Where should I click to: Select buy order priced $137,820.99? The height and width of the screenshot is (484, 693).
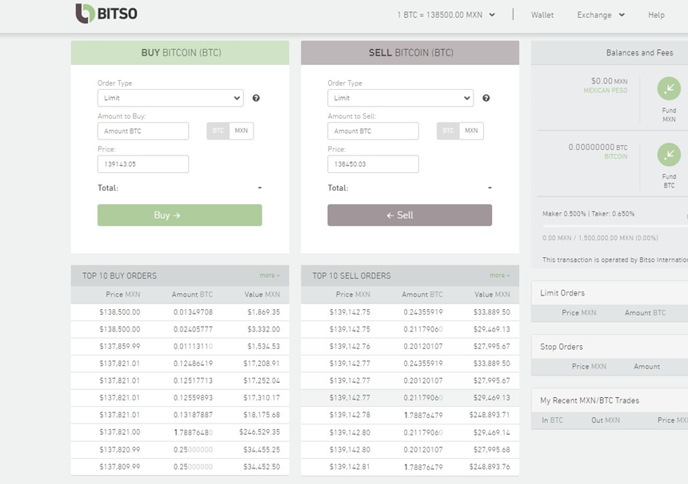coord(180,450)
